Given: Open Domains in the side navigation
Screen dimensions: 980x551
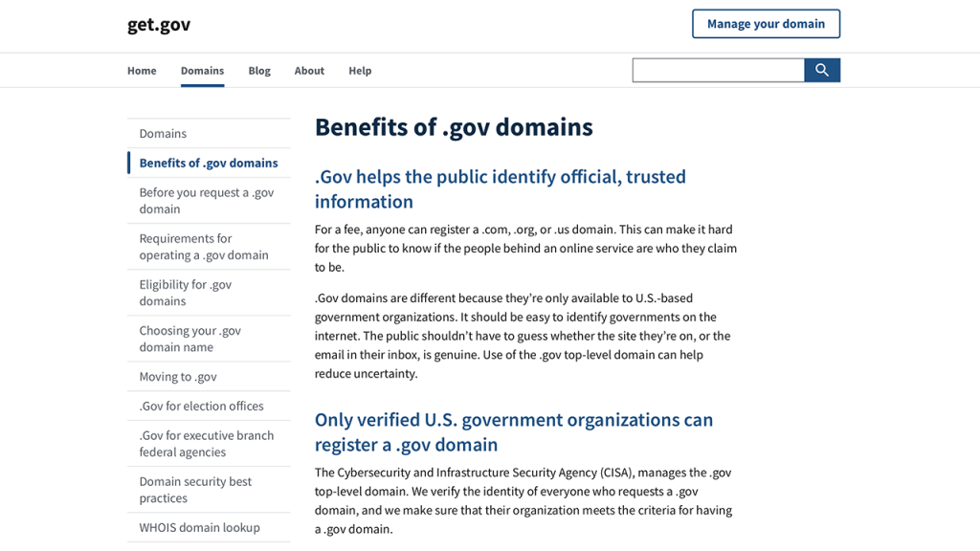Looking at the screenshot, I should [x=209, y=133].
